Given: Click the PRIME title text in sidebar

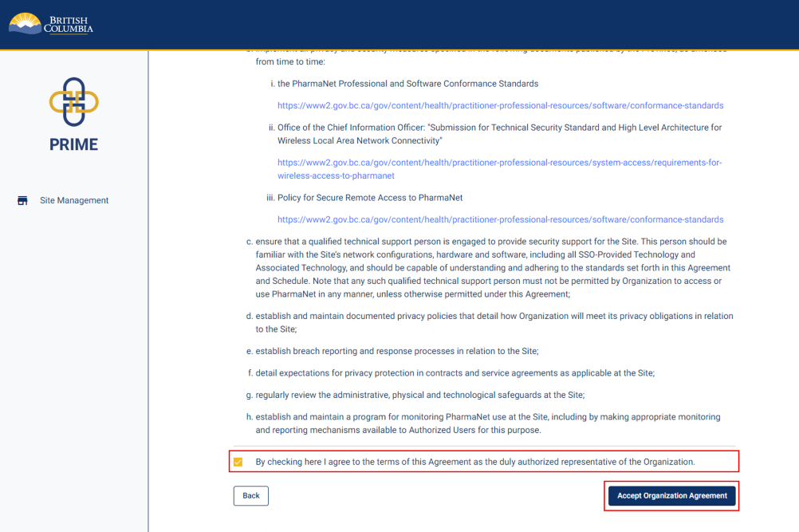Looking at the screenshot, I should click(73, 144).
